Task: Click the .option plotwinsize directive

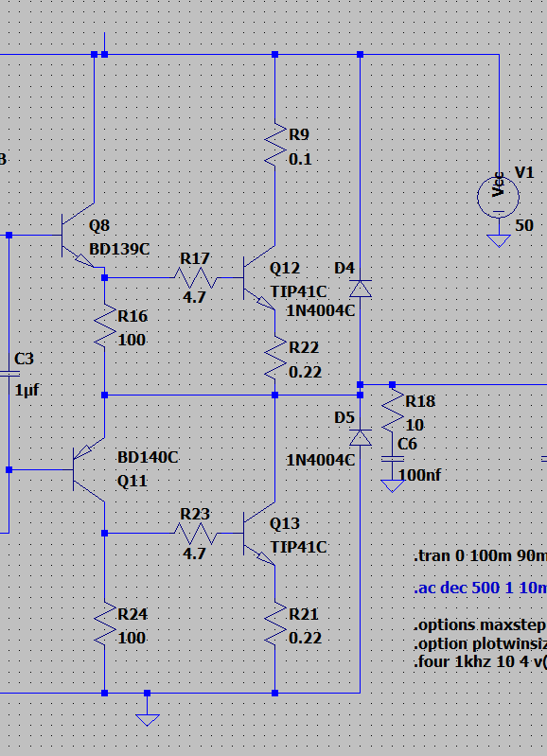Action: point(480,644)
